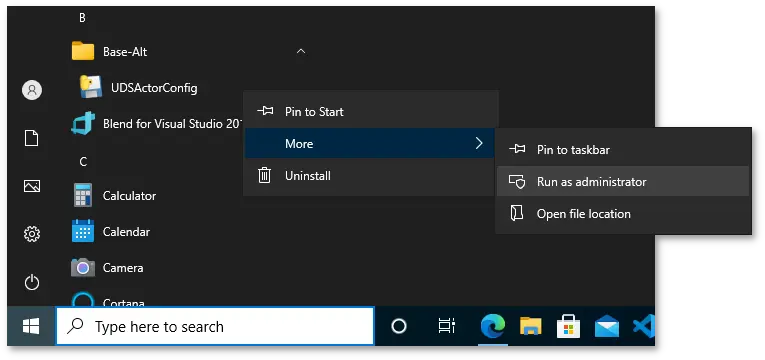This screenshot has width=765, height=360.
Task: Open the UDSActorConfig app icon
Action: 91,87
